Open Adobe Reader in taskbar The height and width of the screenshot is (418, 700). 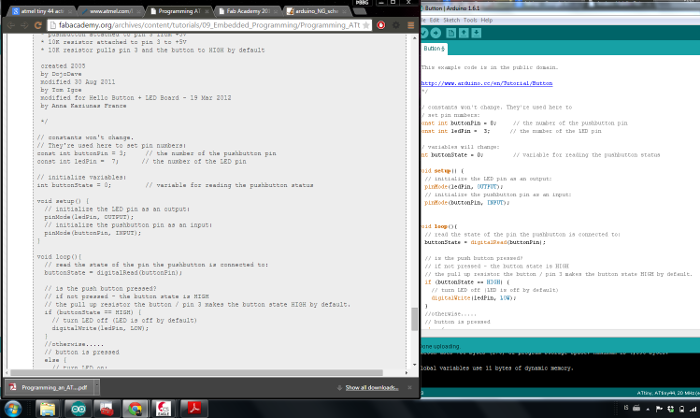pyautogui.click(x=193, y=409)
